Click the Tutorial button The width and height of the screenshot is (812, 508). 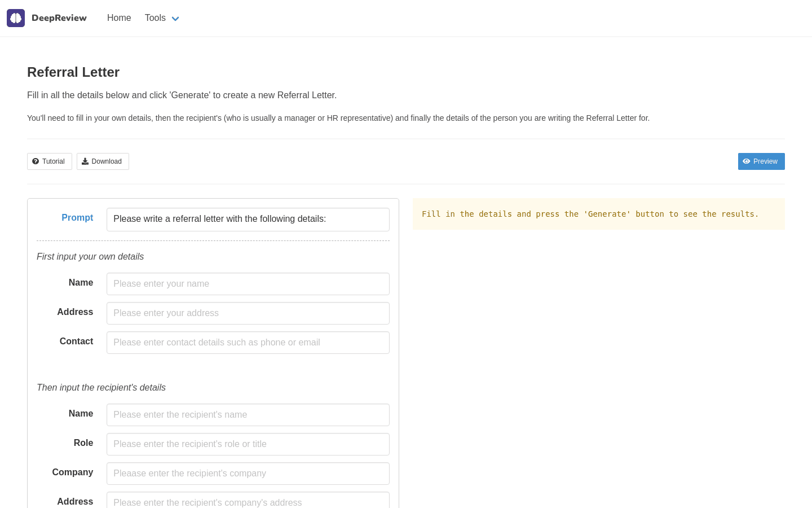point(49,161)
